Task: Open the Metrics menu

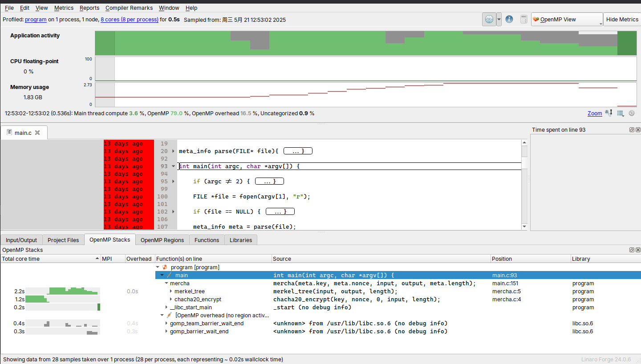Action: pos(64,8)
